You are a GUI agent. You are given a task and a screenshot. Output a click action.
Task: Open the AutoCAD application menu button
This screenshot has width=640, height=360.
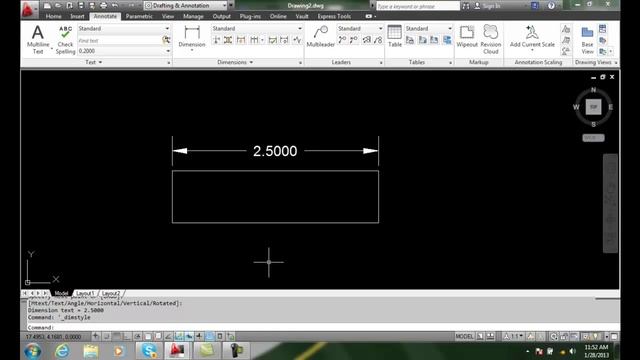pyautogui.click(x=29, y=9)
